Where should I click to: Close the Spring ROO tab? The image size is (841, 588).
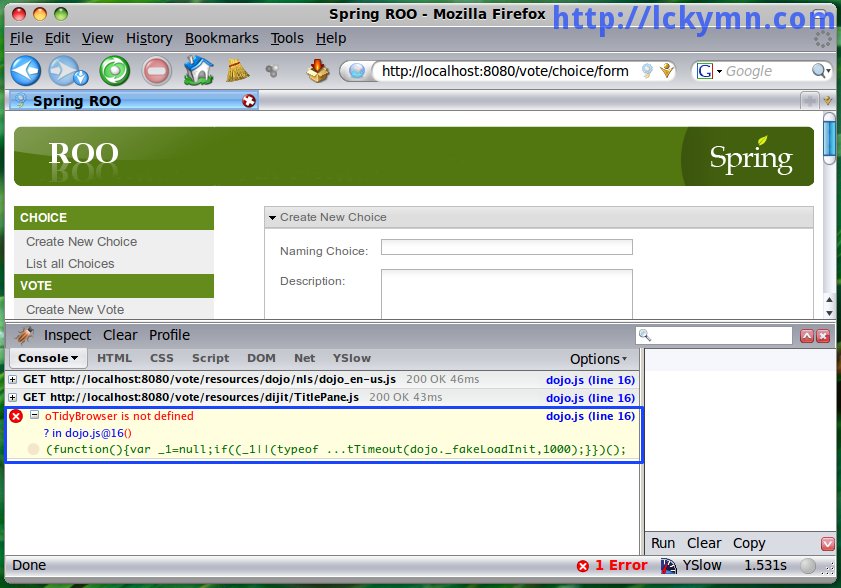(249, 101)
